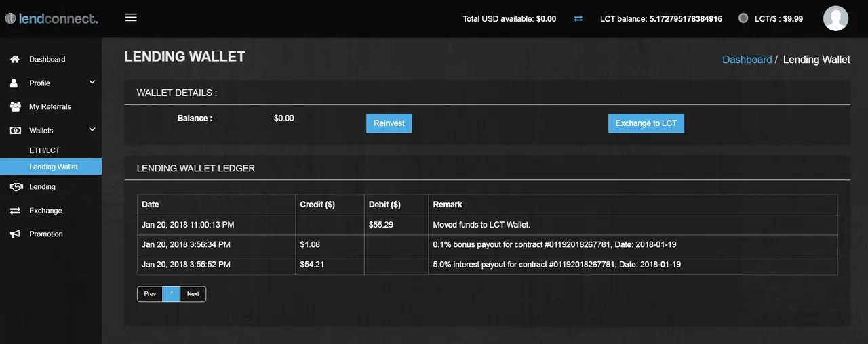Click the LENDING WALLET page title
This screenshot has height=344, width=868.
[x=185, y=57]
